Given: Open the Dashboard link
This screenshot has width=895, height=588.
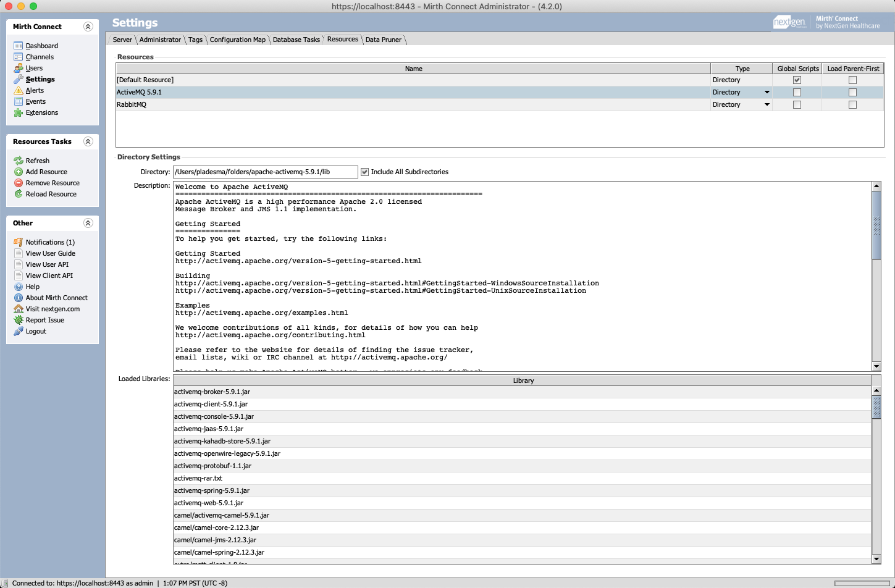Looking at the screenshot, I should point(42,46).
